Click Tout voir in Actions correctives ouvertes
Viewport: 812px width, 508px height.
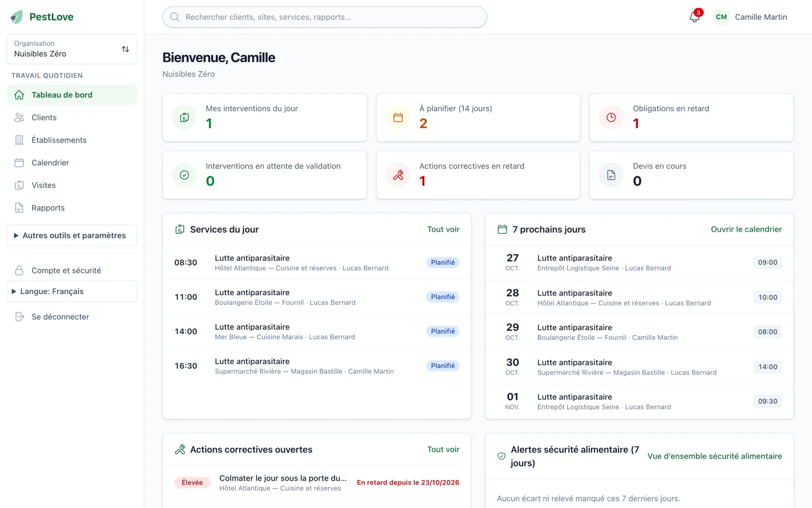pos(443,449)
